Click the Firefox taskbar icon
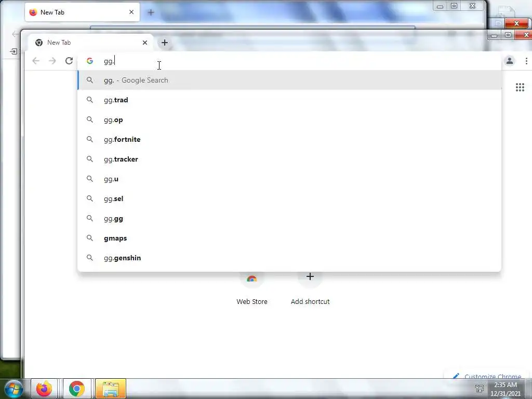Viewport: 532px width, 399px height. click(x=44, y=389)
